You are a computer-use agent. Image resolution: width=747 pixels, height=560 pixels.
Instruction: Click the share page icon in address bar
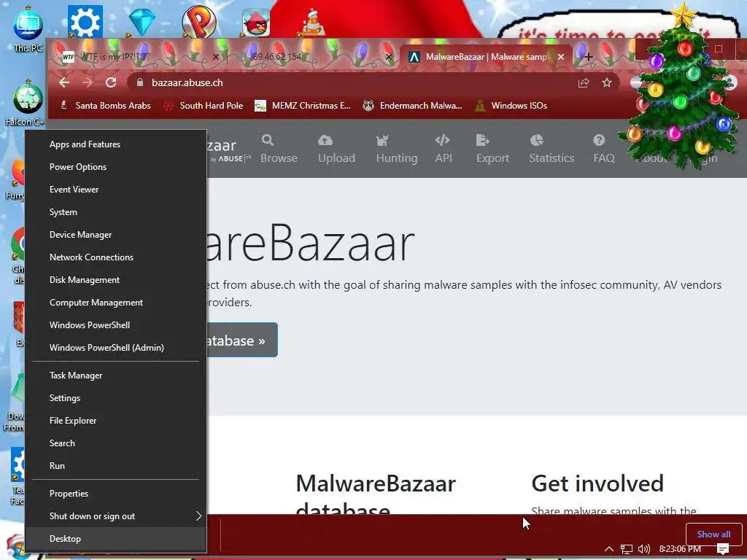click(x=584, y=83)
